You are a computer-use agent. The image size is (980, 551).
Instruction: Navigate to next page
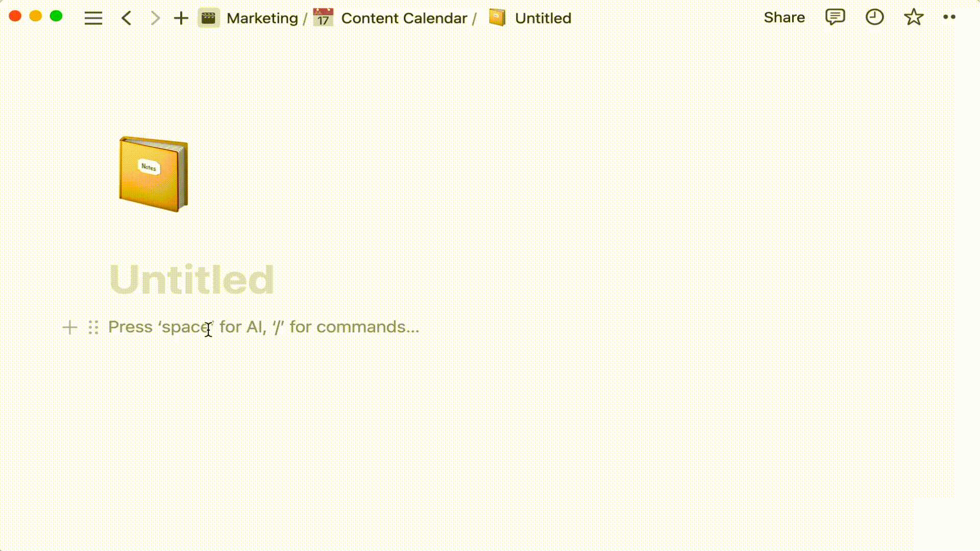point(155,17)
